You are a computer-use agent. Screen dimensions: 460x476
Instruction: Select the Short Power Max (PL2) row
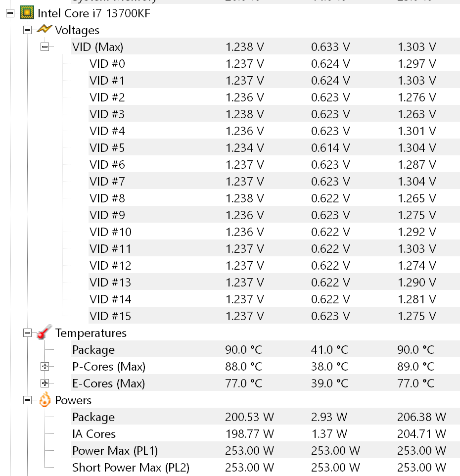pos(126,468)
